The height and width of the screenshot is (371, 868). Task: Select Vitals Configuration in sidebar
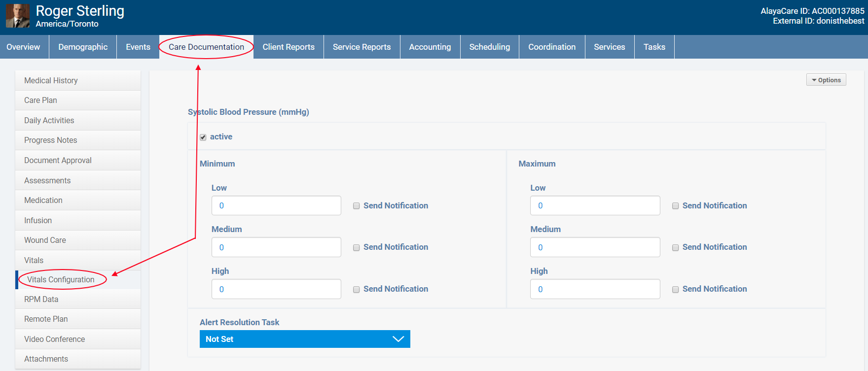pyautogui.click(x=61, y=279)
